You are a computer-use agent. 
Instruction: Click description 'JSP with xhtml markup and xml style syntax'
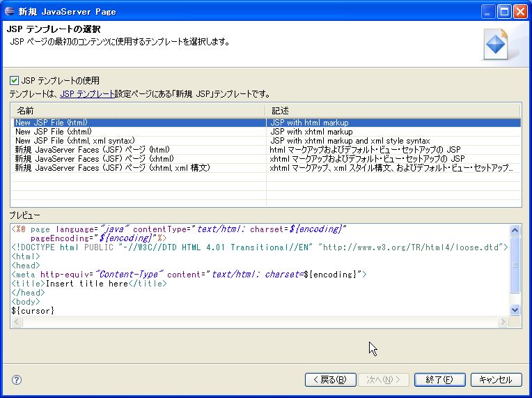click(x=350, y=141)
